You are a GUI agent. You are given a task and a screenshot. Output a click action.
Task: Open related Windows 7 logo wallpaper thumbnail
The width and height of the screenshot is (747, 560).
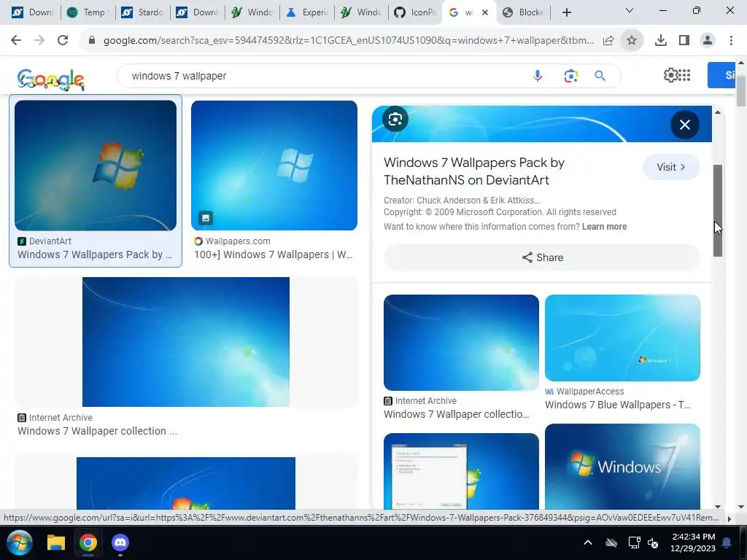(x=622, y=467)
